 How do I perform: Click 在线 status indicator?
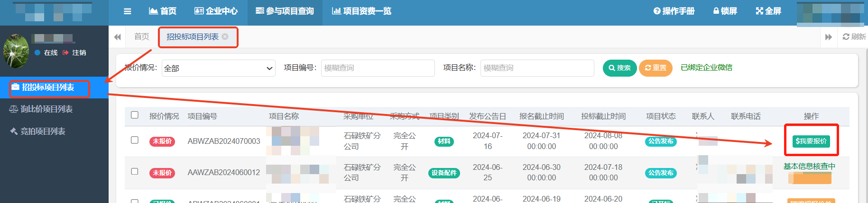click(46, 53)
